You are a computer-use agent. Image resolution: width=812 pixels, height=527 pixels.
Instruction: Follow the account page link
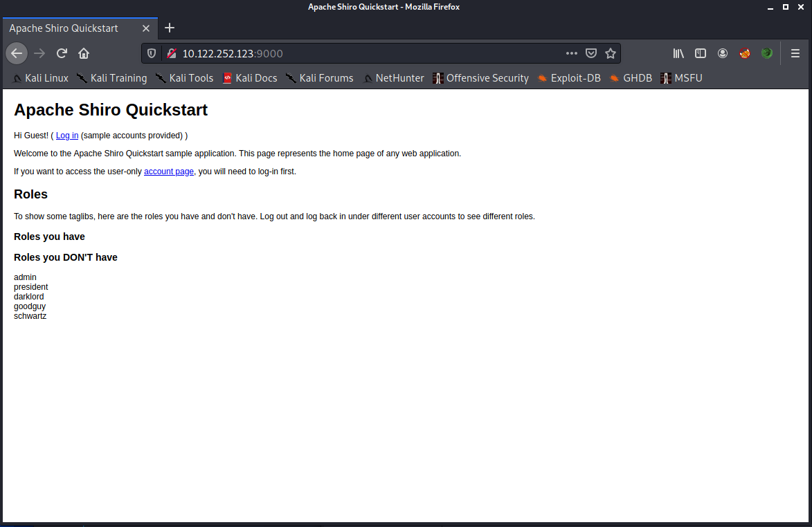tap(169, 172)
